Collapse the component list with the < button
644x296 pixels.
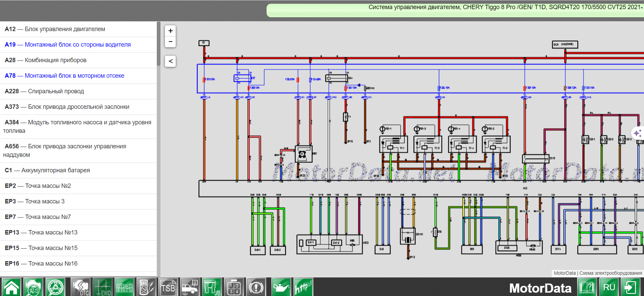pos(170,61)
